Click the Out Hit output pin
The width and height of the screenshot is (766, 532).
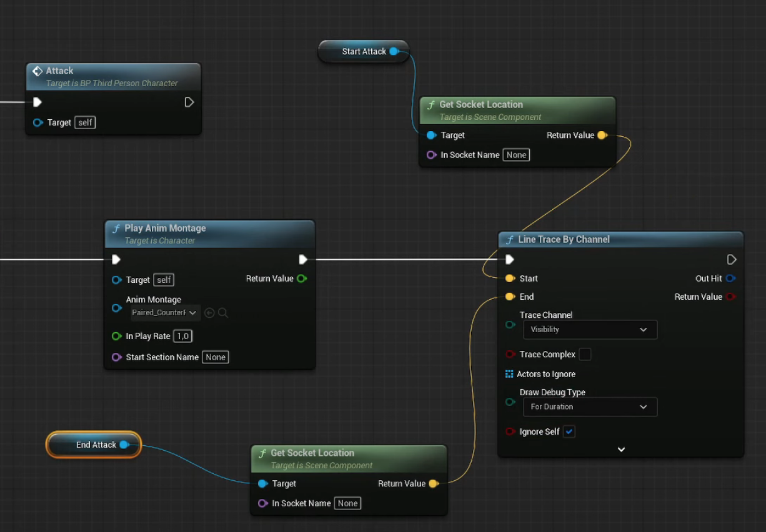pyautogui.click(x=730, y=278)
